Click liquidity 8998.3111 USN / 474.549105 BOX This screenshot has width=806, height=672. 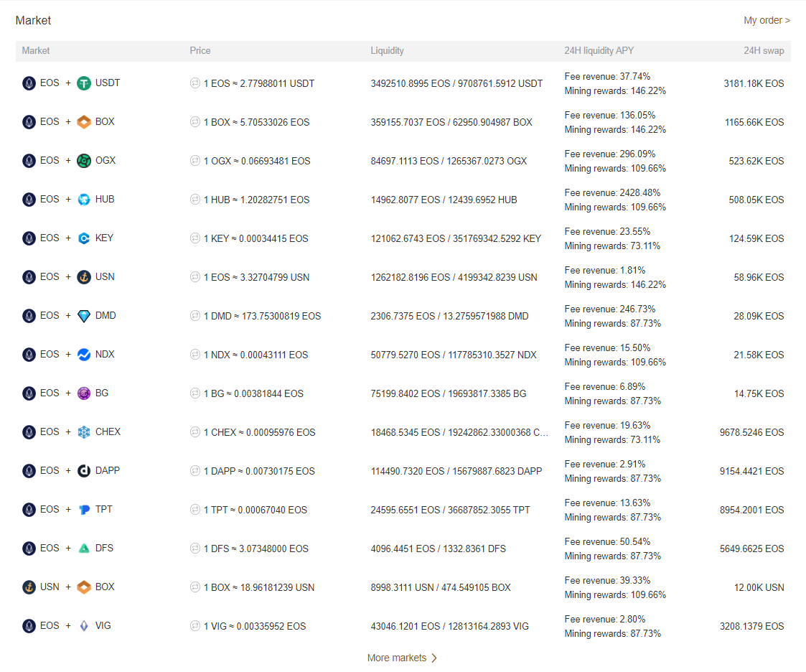pos(441,587)
